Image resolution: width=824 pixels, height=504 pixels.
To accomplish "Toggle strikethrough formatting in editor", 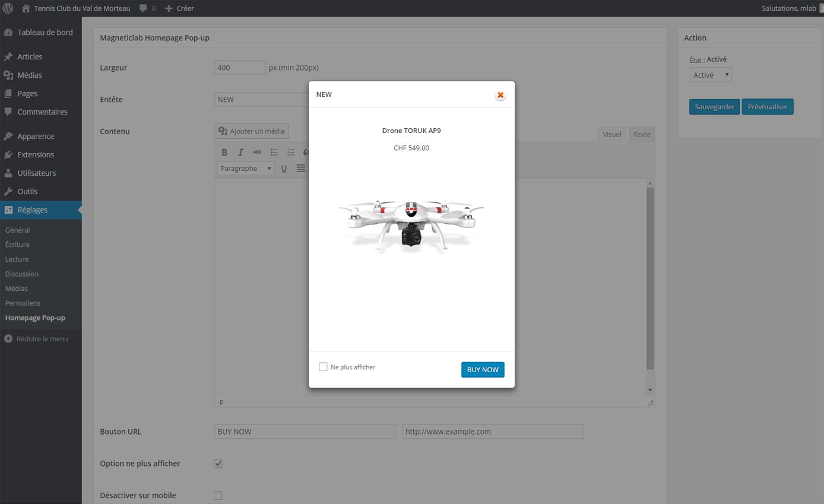I will [x=257, y=152].
